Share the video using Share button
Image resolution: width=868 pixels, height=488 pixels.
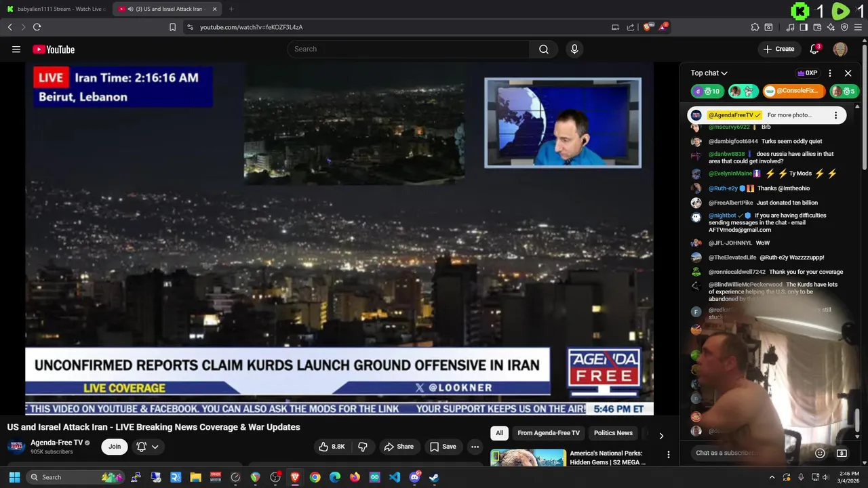[399, 447]
